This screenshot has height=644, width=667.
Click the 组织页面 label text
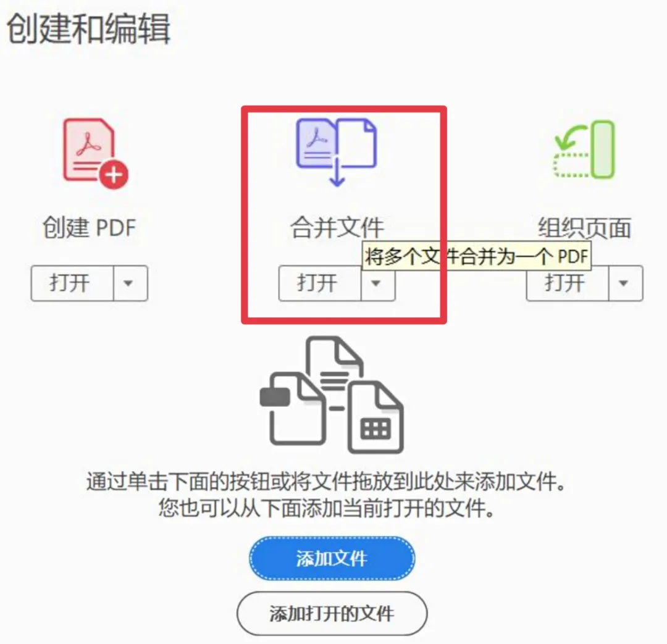pyautogui.click(x=584, y=228)
